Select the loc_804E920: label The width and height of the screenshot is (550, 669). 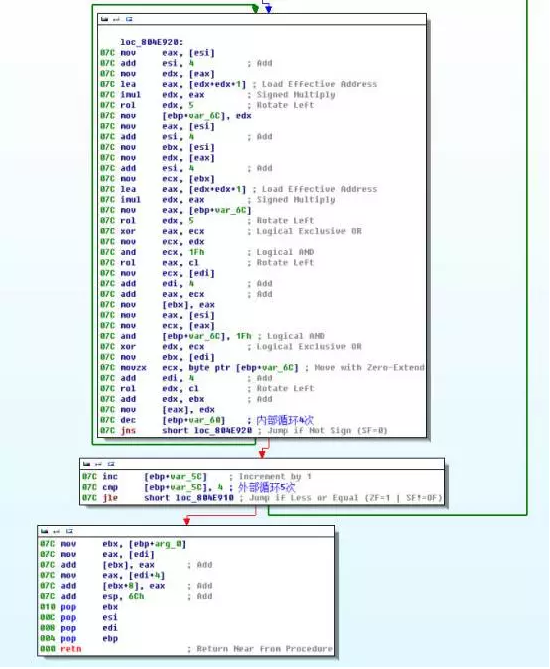coord(151,42)
